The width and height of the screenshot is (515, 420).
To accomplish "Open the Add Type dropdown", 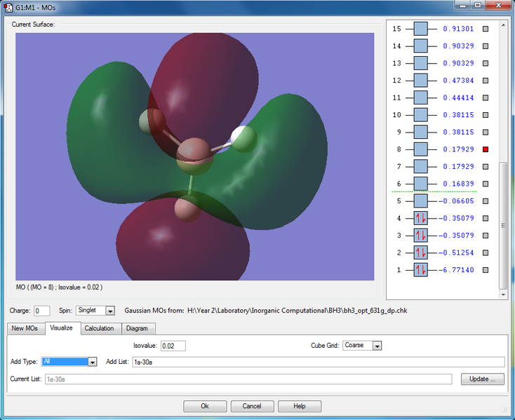I will click(92, 362).
